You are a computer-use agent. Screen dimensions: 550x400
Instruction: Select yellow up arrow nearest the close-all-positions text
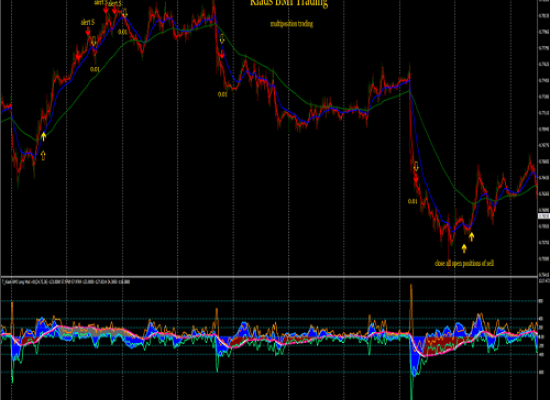tap(464, 249)
